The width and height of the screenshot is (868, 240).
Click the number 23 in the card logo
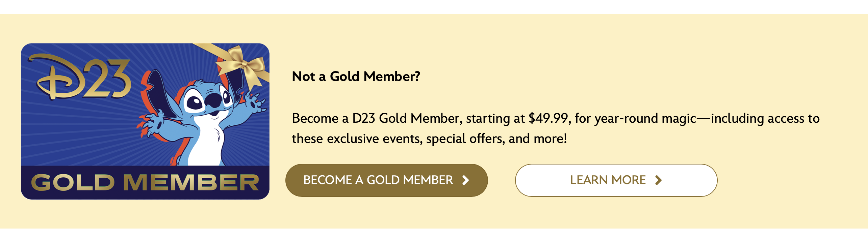[x=106, y=78]
